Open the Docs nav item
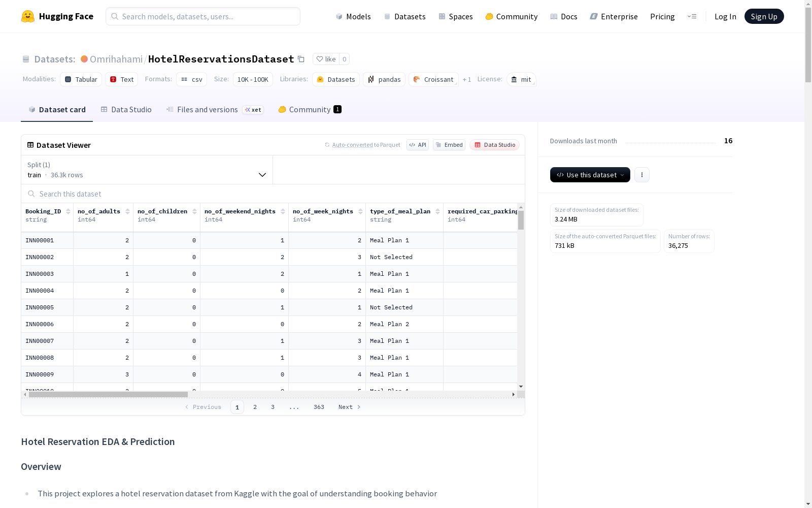The image size is (812, 508). tap(563, 16)
